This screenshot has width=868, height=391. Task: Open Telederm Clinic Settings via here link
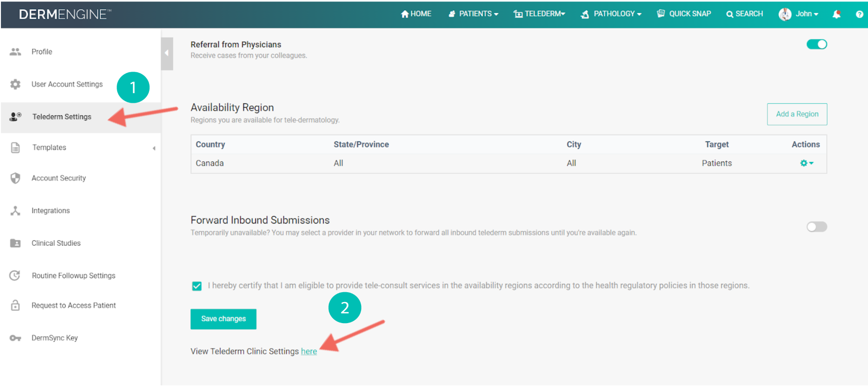[x=309, y=352]
